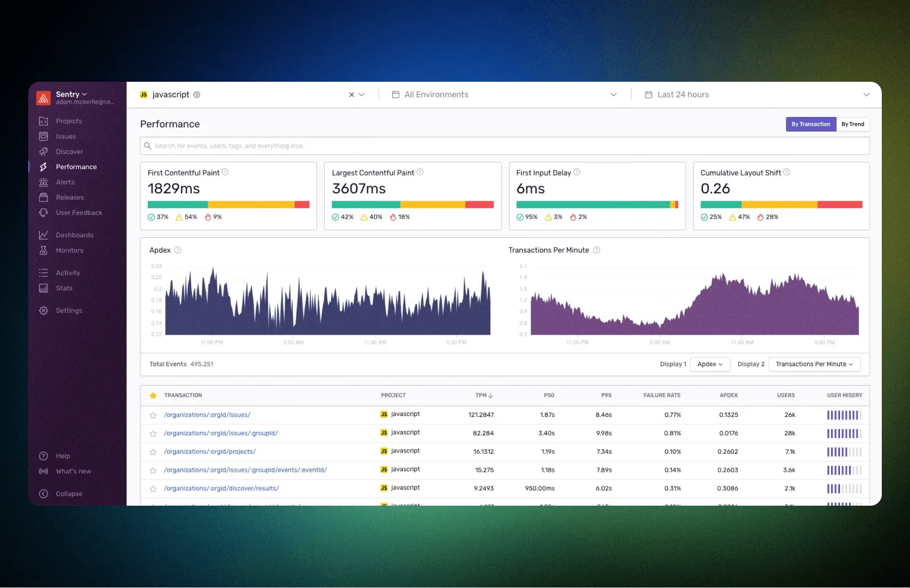Open Releases icon in sidebar
This screenshot has height=588, width=910.
pos(43,197)
